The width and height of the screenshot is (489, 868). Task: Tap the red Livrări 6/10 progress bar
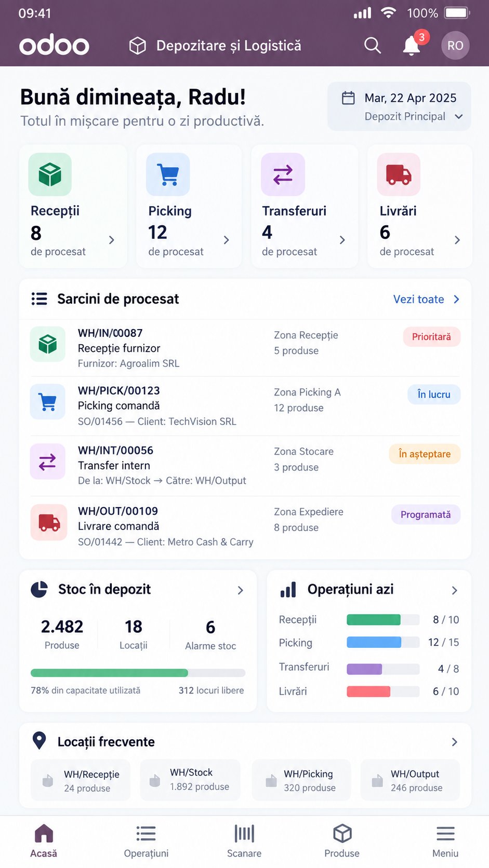coord(383,691)
